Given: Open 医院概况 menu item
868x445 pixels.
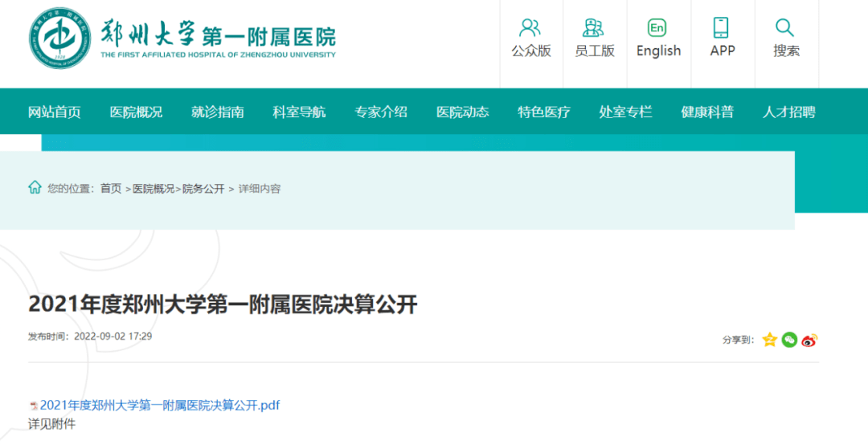Looking at the screenshot, I should click(x=136, y=112).
